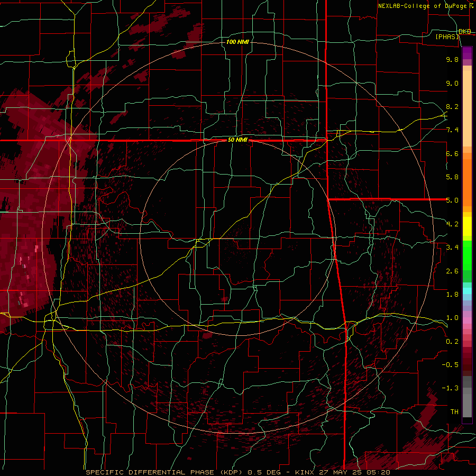Click the pink color band near 1.0
Screen dimensions: 476x476
(467, 321)
